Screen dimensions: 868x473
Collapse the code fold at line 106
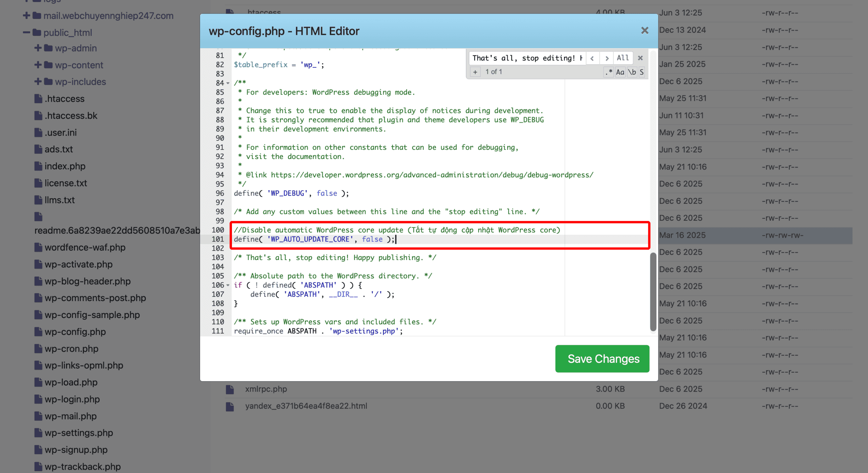(x=228, y=285)
